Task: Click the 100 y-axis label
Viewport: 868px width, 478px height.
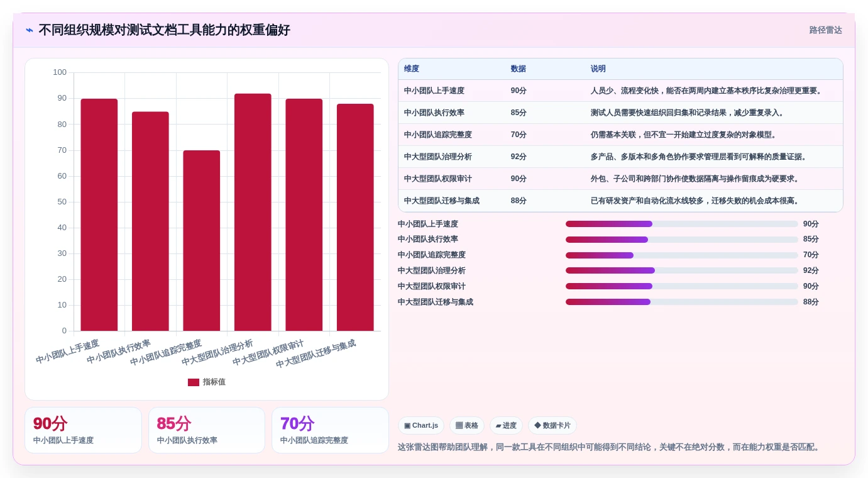Action: [x=60, y=72]
